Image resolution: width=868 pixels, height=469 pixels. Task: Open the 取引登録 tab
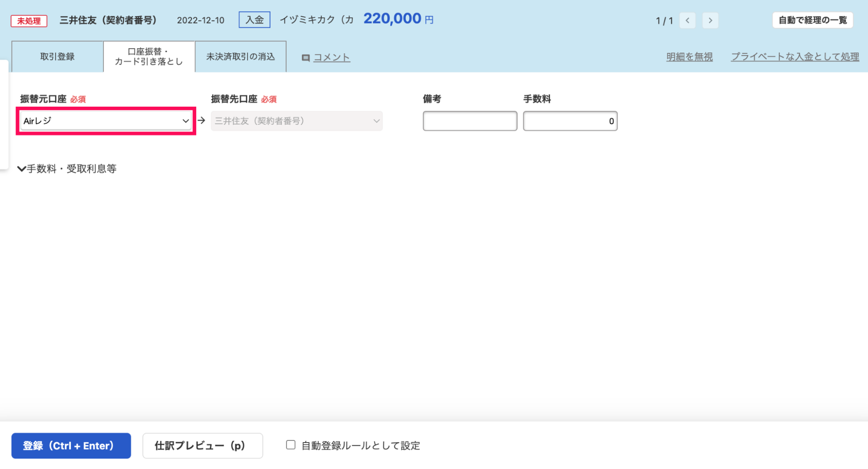[x=57, y=56]
